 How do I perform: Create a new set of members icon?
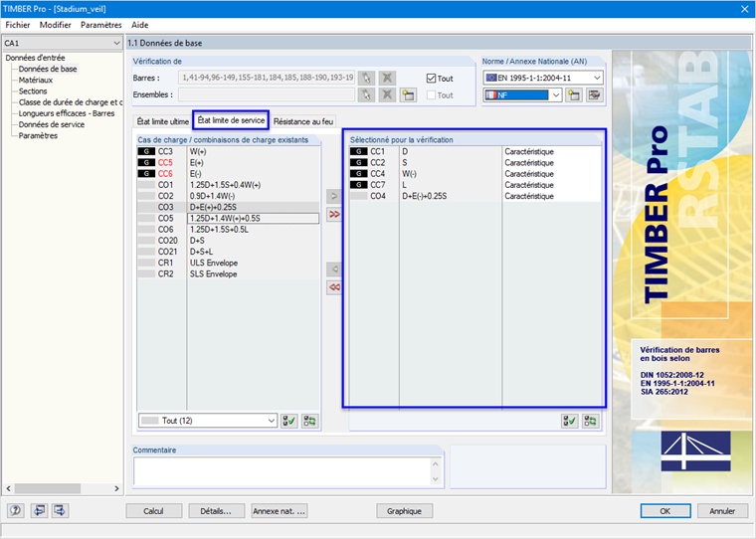point(408,94)
